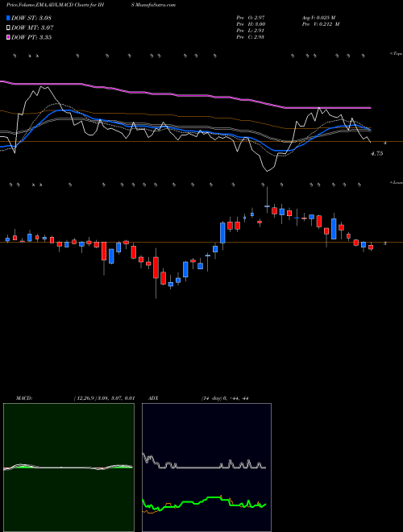Click the 'Avg V: 0.025 M' value
The width and height of the screenshot is (403, 532).
pos(318,18)
